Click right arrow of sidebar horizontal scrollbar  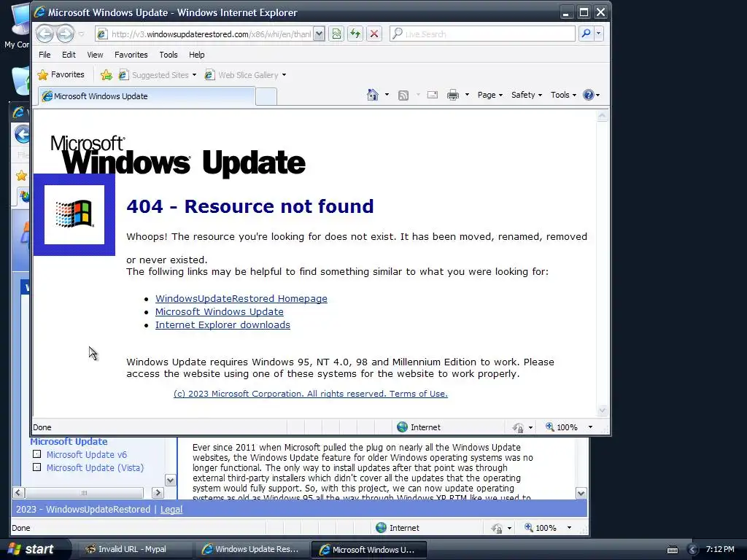(158, 493)
